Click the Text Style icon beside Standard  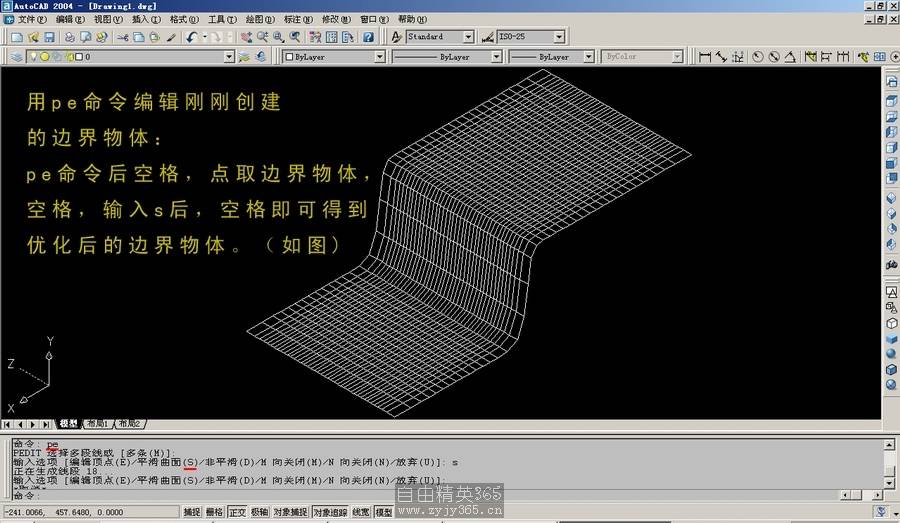[396, 37]
